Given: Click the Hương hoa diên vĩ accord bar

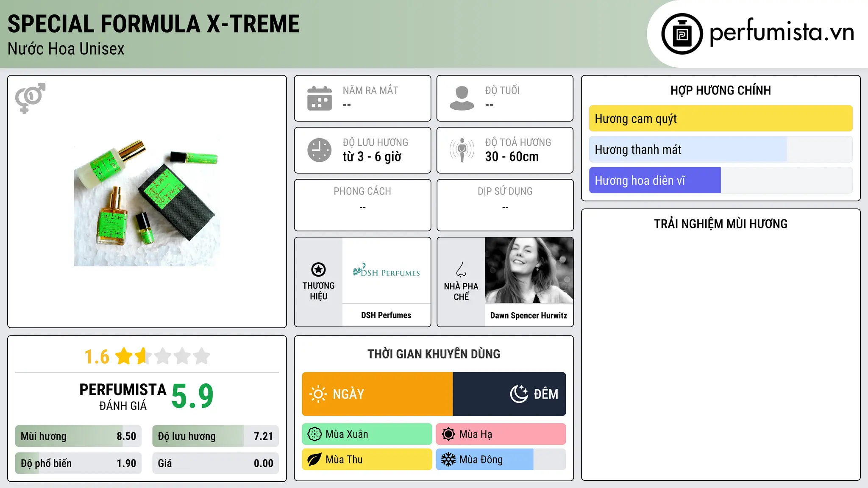Looking at the screenshot, I should 721,180.
